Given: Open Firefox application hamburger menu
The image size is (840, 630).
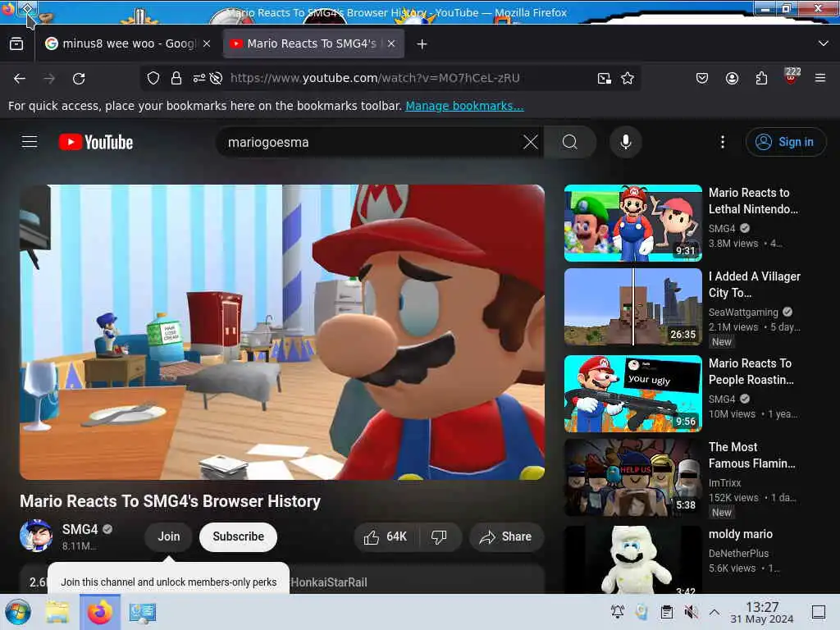Looking at the screenshot, I should [820, 78].
